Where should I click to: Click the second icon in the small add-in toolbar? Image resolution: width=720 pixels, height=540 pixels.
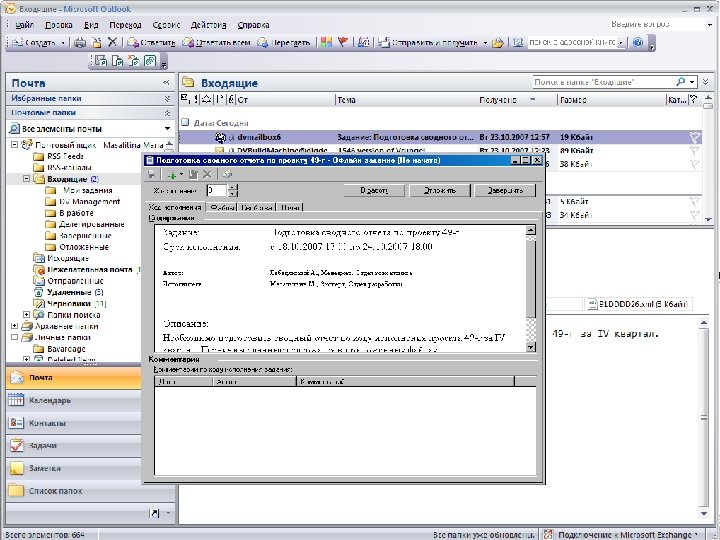click(117, 61)
